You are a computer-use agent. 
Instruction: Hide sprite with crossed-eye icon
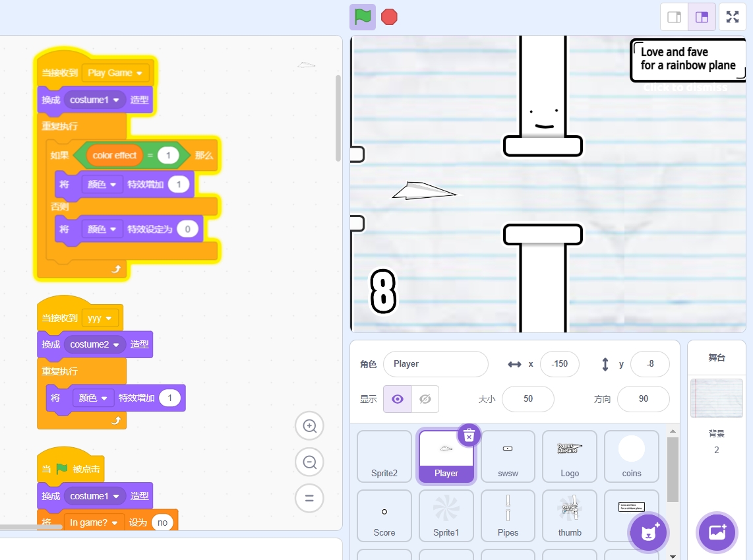pos(425,399)
